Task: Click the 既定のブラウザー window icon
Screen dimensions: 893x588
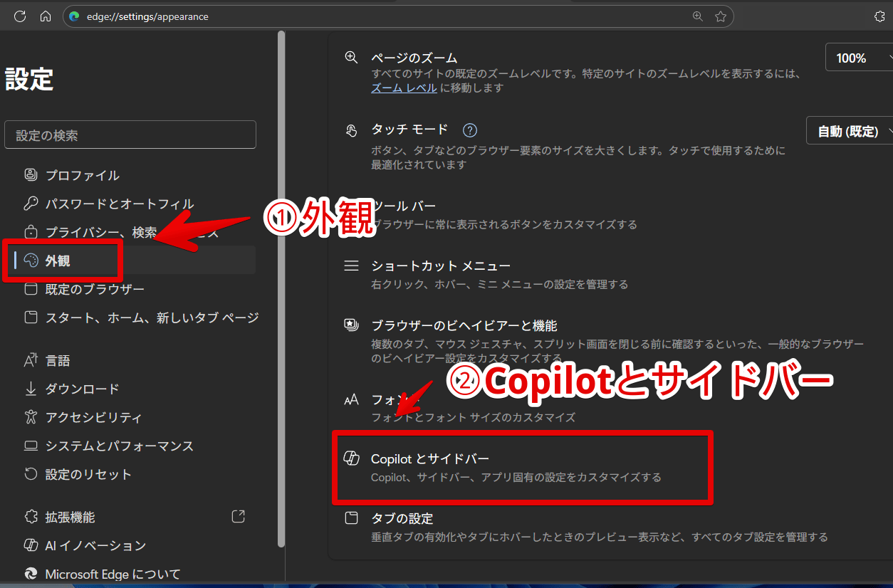Action: (31, 289)
